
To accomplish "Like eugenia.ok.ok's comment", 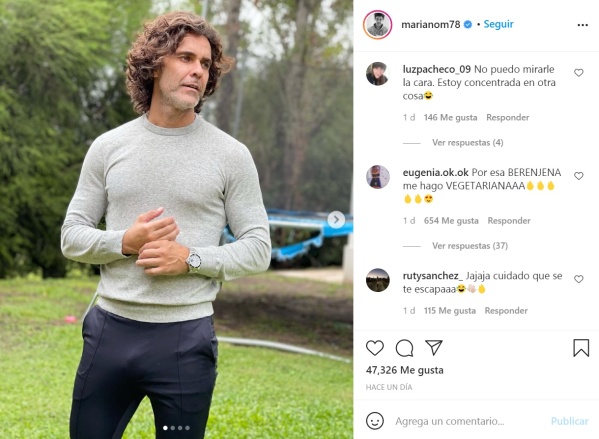I will 579,176.
